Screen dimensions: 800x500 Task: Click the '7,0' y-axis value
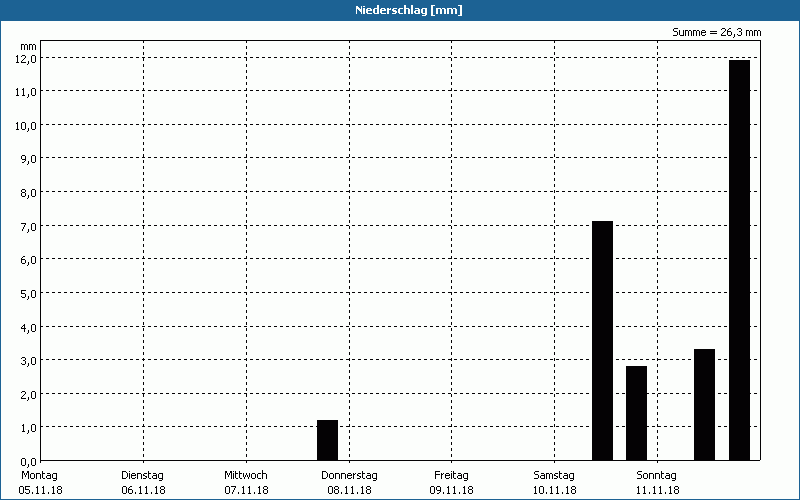(28, 227)
